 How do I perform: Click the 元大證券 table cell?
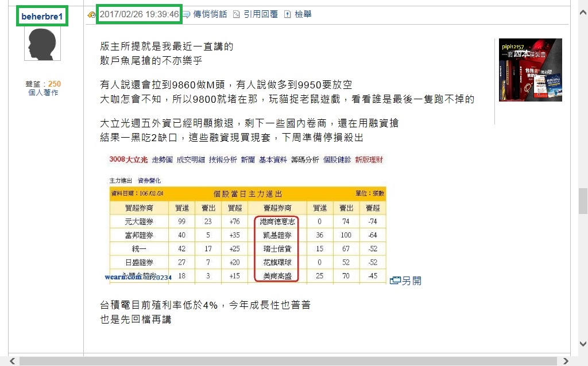139,221
